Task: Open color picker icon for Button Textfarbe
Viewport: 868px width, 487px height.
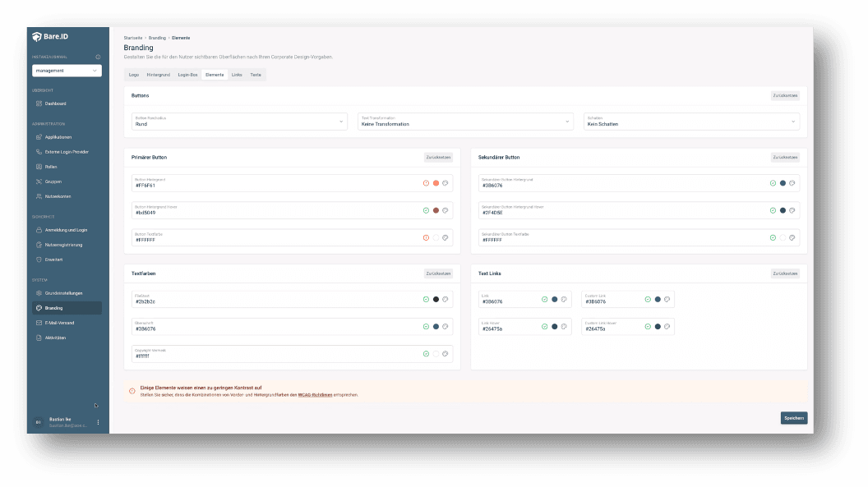Action: click(x=445, y=237)
